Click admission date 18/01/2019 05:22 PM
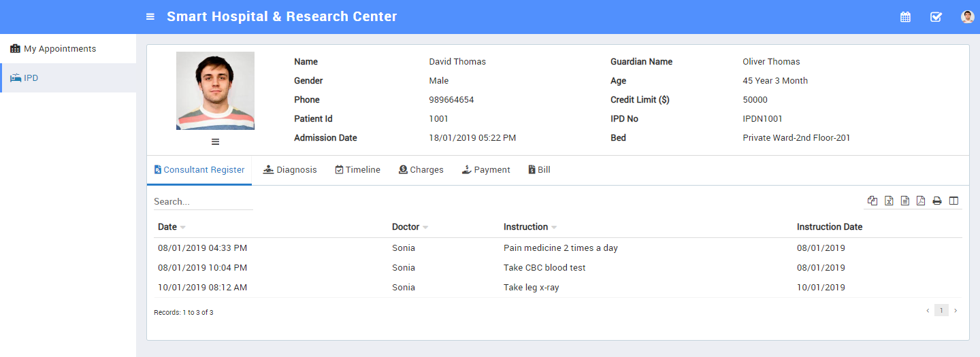Screen dimensions: 980x357 coord(472,138)
